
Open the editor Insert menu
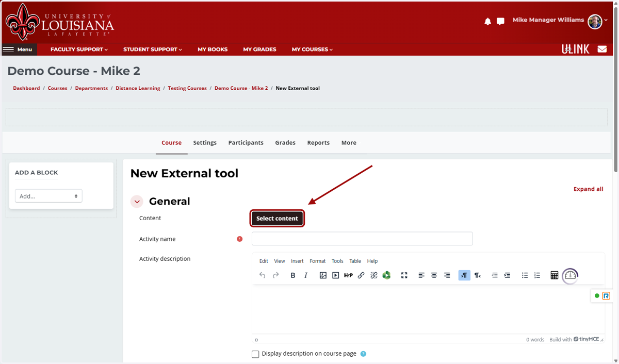297,261
